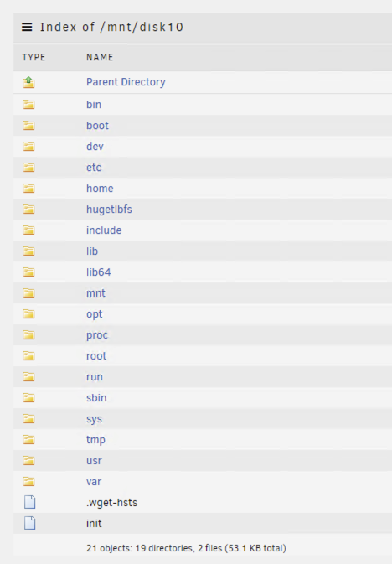Click the folder icon for lib
This screenshot has width=392, height=564.
tap(28, 251)
